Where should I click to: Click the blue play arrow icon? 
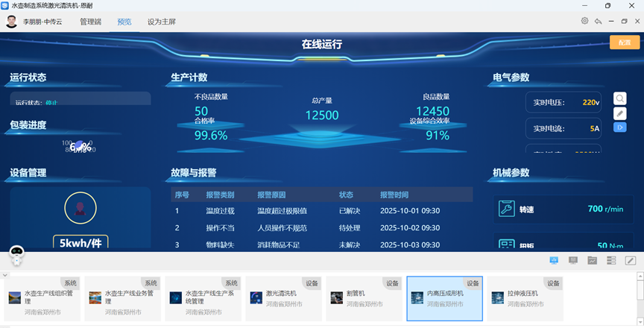pyautogui.click(x=620, y=127)
